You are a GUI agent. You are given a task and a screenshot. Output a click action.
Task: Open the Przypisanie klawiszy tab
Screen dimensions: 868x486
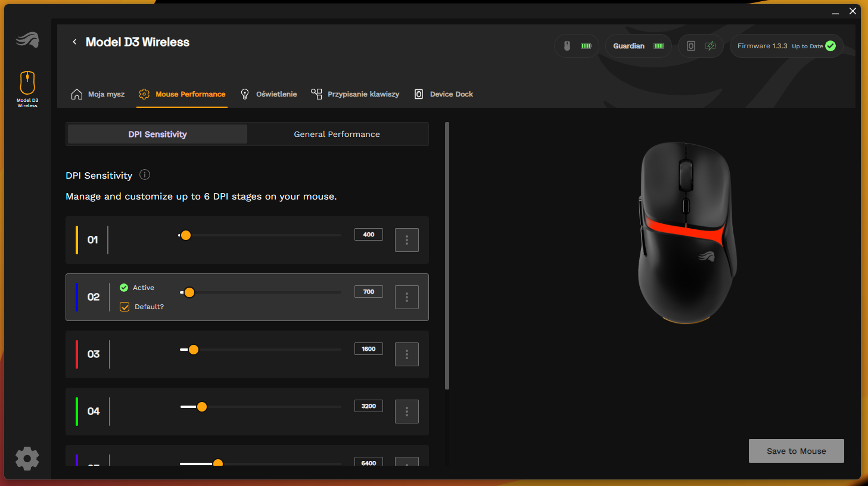click(355, 94)
